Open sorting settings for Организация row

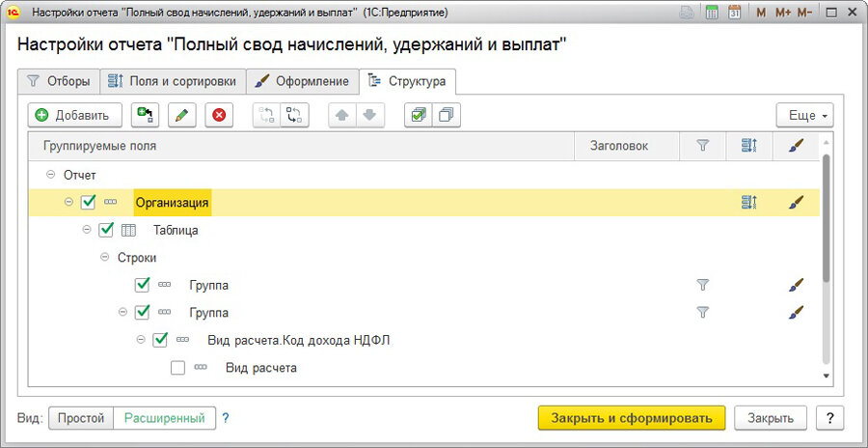click(749, 203)
